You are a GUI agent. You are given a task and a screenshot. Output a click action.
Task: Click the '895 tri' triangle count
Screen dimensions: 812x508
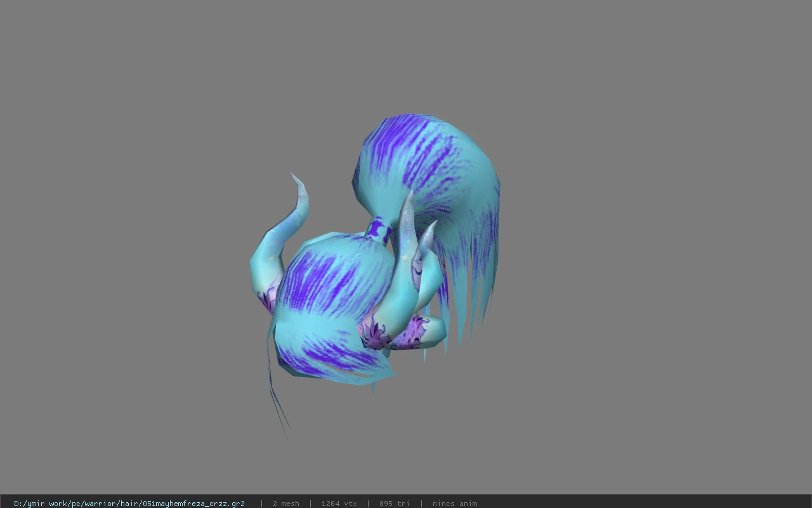(x=395, y=504)
